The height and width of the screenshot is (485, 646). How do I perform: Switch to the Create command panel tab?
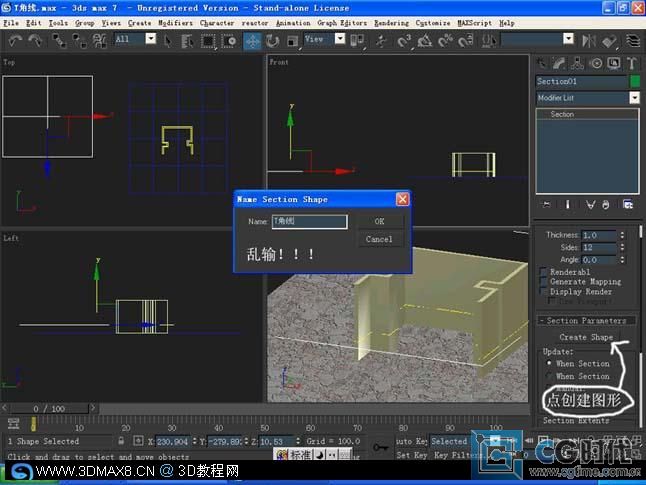[x=541, y=63]
